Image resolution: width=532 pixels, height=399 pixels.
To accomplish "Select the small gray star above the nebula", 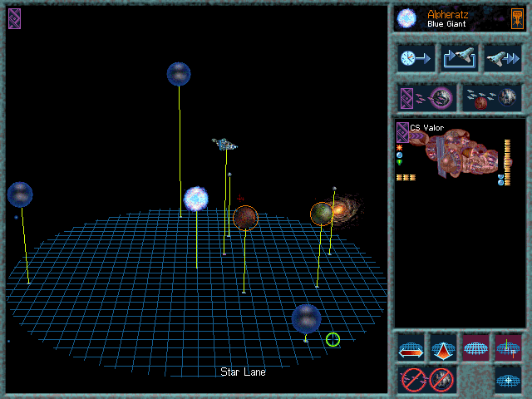I will 334,189.
